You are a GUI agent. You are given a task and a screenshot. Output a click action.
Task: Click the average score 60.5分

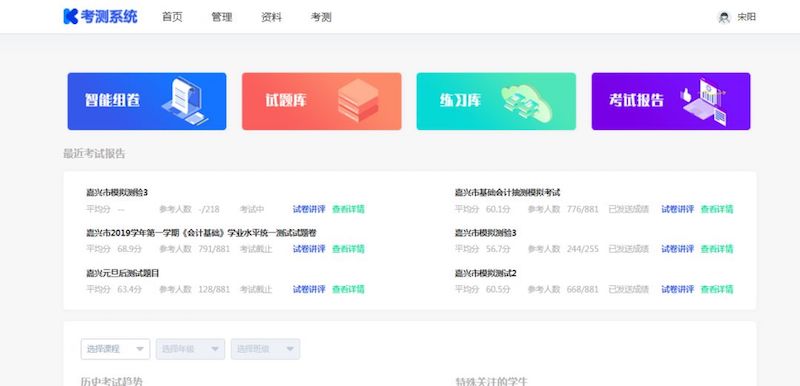click(498, 290)
